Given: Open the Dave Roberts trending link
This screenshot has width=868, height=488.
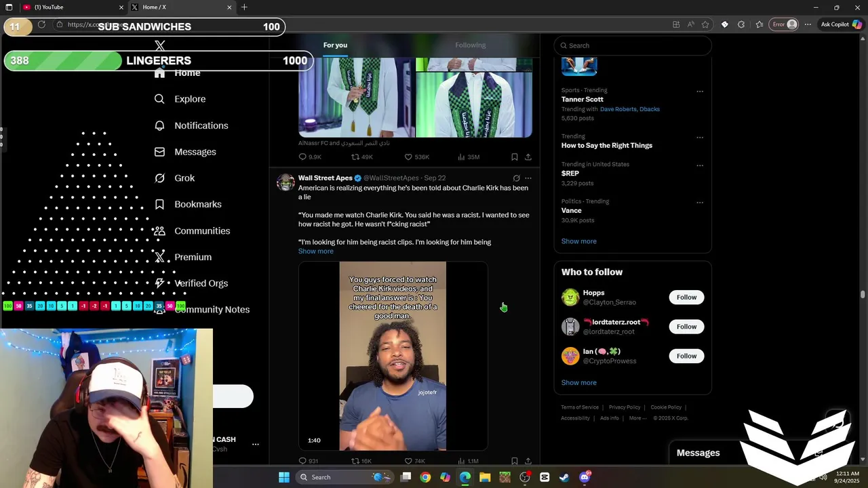Looking at the screenshot, I should [x=618, y=109].
